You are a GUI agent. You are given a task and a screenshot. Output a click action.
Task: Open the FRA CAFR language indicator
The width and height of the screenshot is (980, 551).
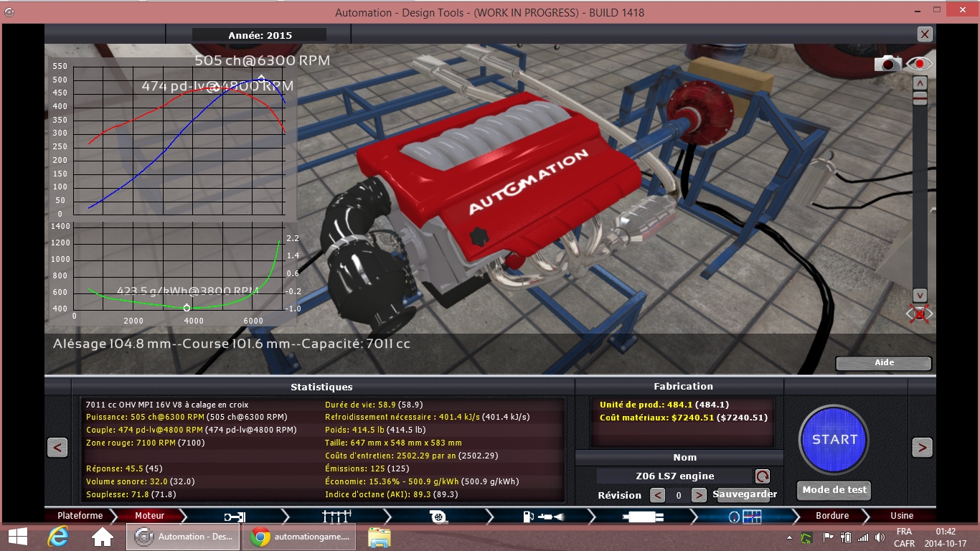(904, 537)
